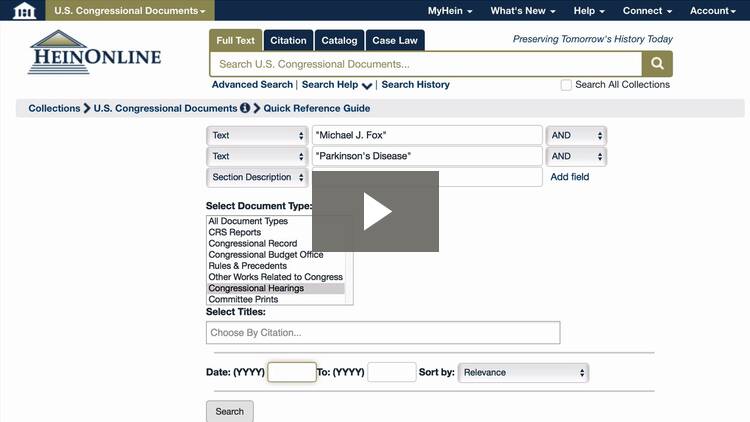Click the HeinOnline building home icon
This screenshot has width=750, height=422.
[x=24, y=10]
